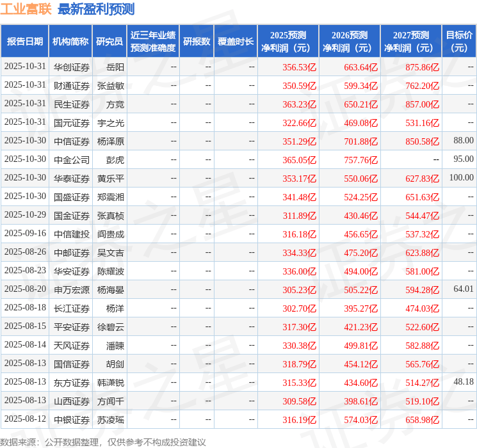
Task: Click the 最新盈利预测 heading
Action: coord(96,9)
